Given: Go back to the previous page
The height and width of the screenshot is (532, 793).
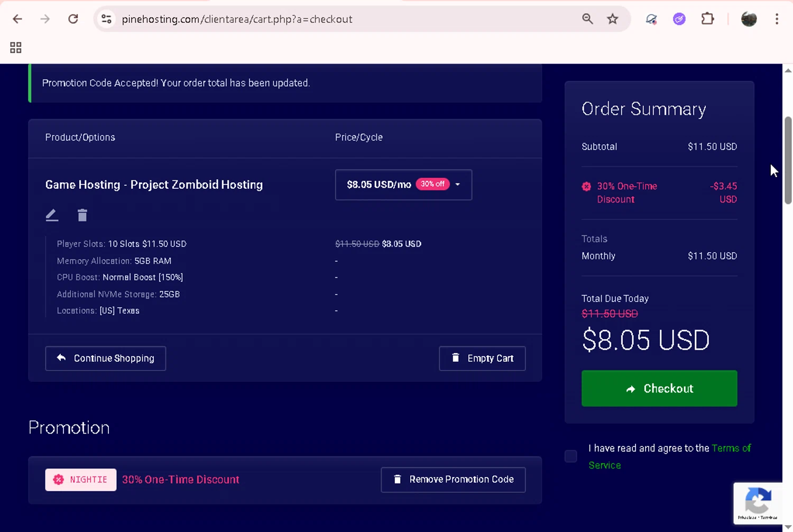Looking at the screenshot, I should pyautogui.click(x=17, y=19).
